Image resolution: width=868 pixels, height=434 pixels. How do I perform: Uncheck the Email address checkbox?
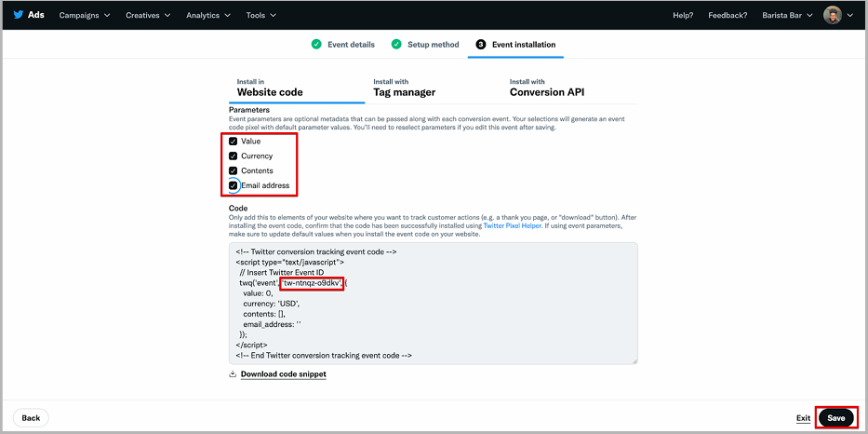pos(234,185)
